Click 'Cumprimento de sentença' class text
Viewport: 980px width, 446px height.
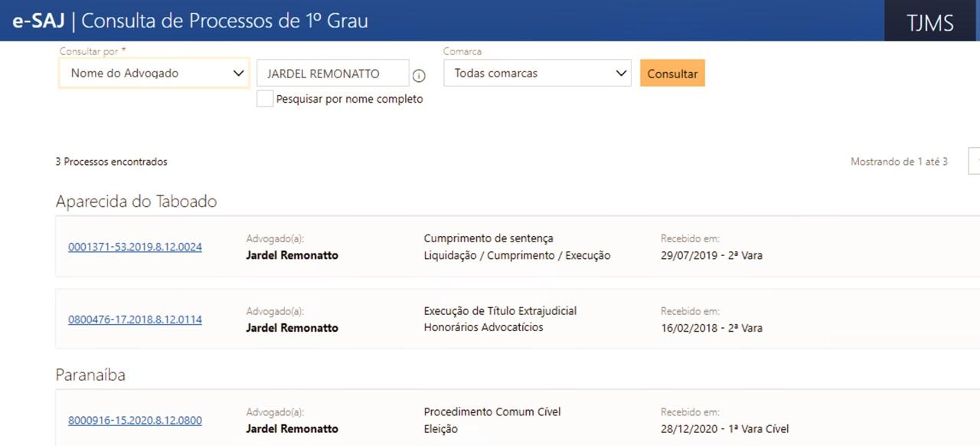[488, 238]
